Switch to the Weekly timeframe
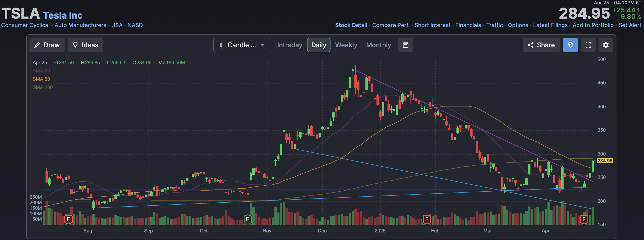644x240 pixels. [346, 45]
